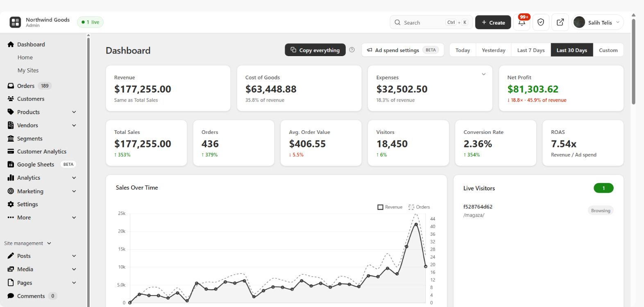Toggle the Orders series in chart legend
The image size is (644, 307).
tap(419, 207)
